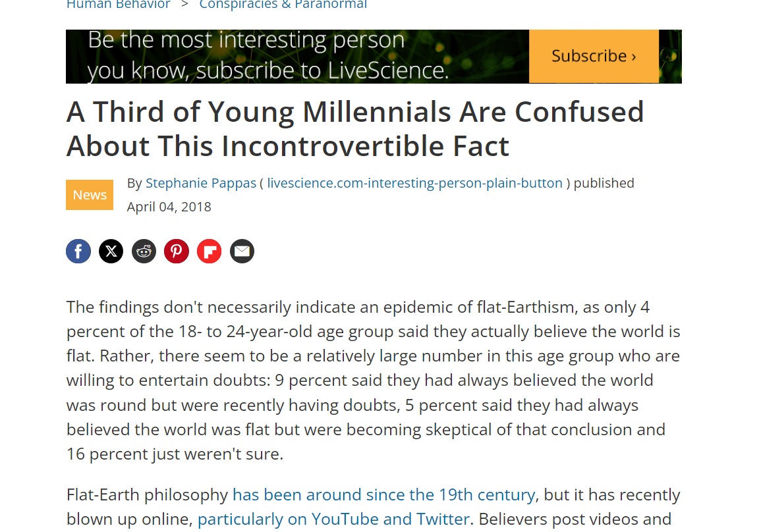Click the LiveScience subscribe banner text

tap(268, 55)
